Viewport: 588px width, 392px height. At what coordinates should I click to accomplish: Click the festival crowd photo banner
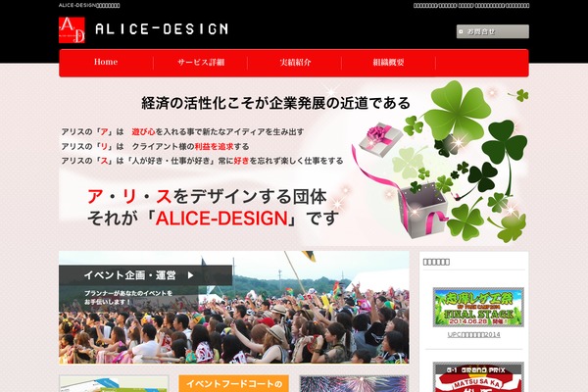(233, 308)
